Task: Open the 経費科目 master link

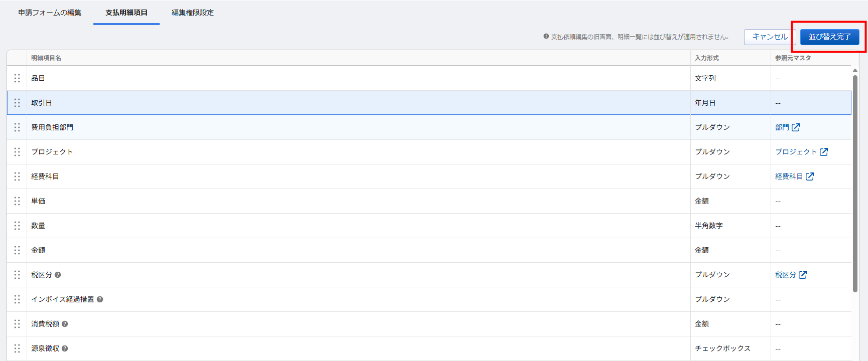Action: [x=789, y=176]
